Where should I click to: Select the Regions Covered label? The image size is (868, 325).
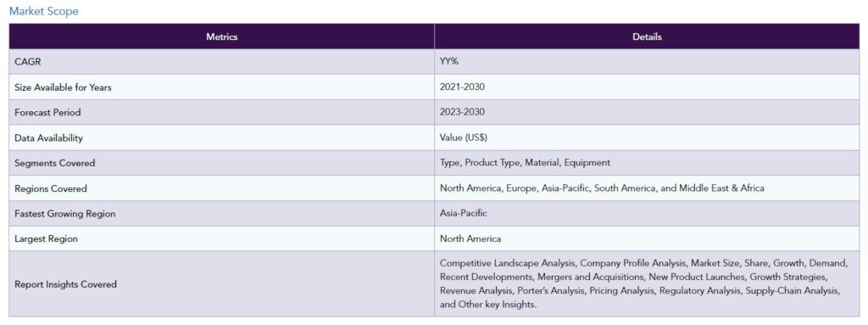tap(51, 188)
